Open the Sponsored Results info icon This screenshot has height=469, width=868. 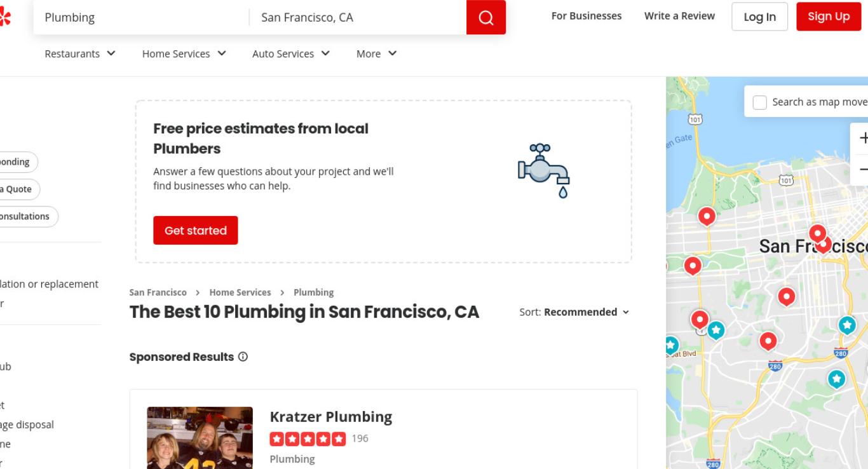[x=243, y=357]
